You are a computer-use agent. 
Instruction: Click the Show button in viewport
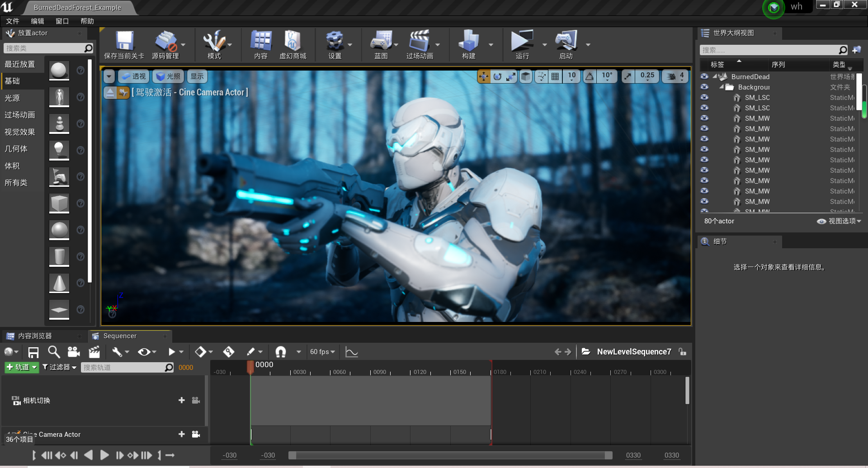coord(197,76)
